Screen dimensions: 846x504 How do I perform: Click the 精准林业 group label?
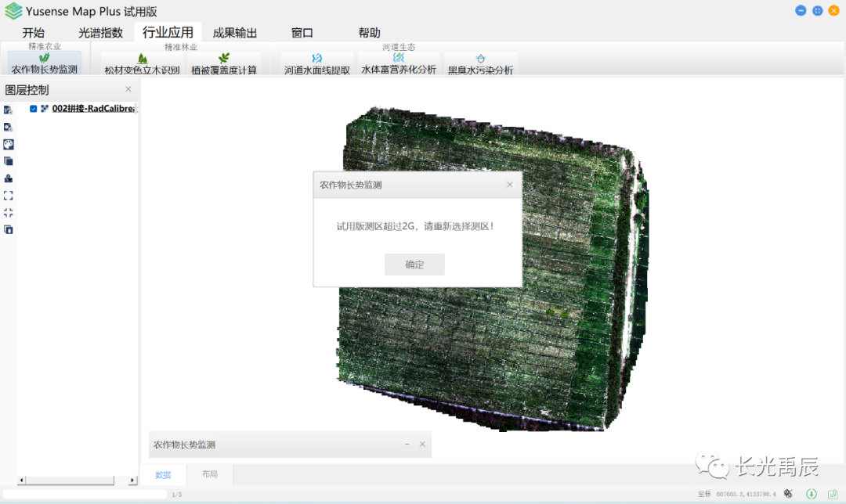181,48
